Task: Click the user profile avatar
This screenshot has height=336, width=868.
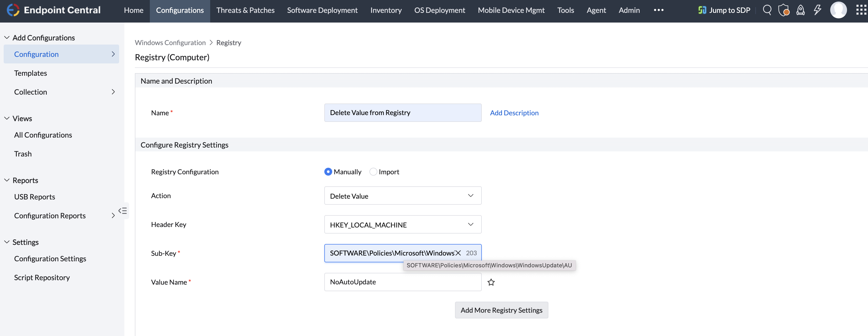Action: click(839, 10)
